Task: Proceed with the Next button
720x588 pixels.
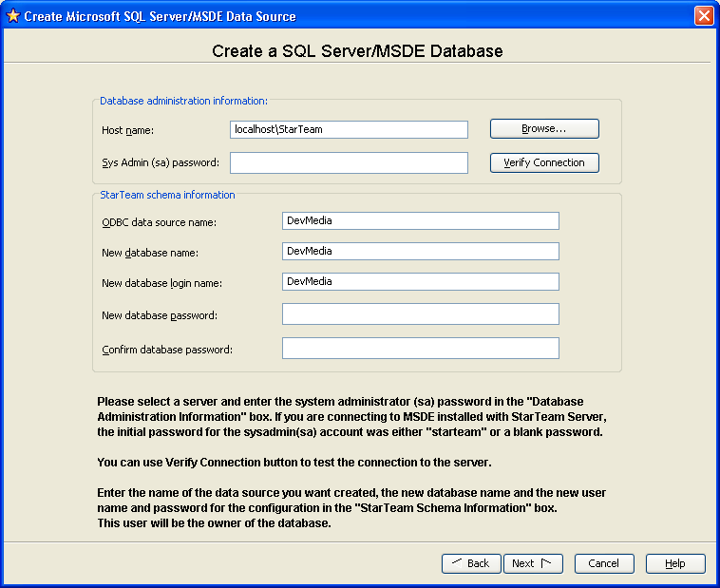Action: (x=533, y=563)
